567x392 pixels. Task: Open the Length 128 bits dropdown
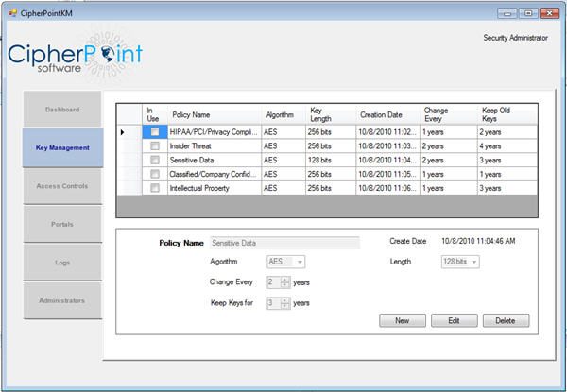pos(474,262)
